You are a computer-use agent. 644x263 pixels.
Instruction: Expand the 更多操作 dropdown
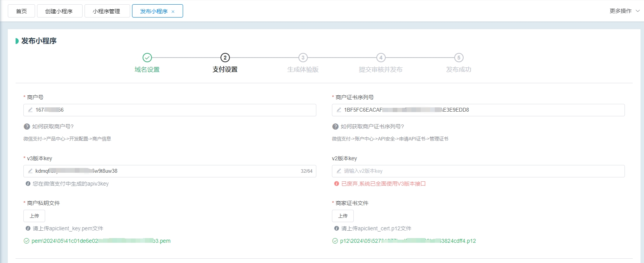624,11
